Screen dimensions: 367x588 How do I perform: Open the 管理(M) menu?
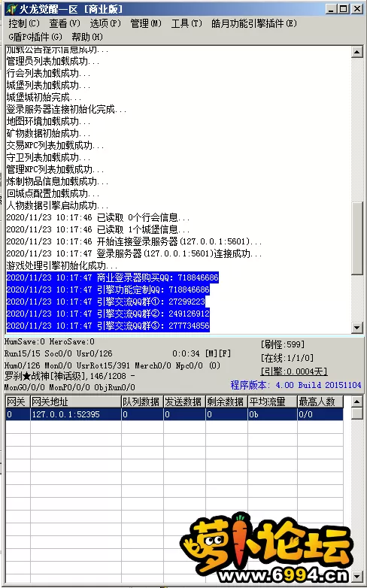pos(146,23)
